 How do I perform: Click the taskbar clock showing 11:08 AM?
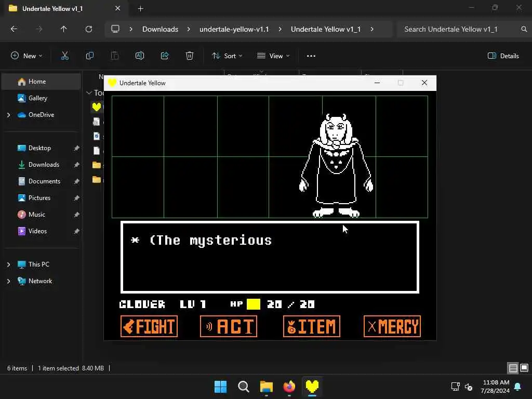495,387
